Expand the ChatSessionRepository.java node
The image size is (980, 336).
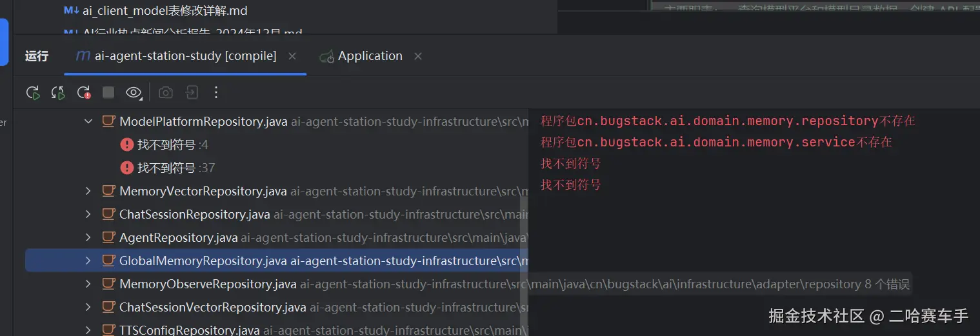pyautogui.click(x=88, y=214)
